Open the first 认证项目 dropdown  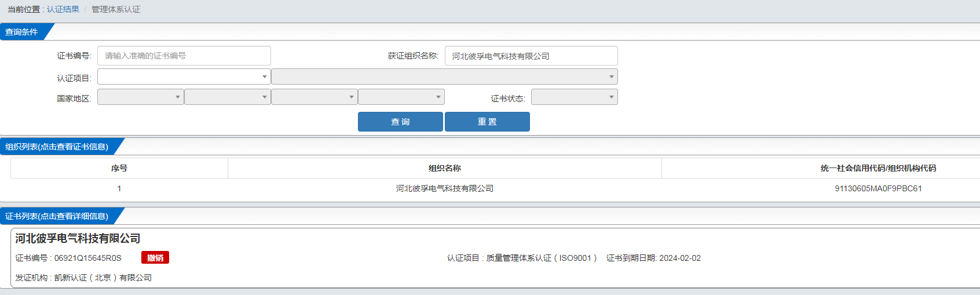[x=184, y=77]
